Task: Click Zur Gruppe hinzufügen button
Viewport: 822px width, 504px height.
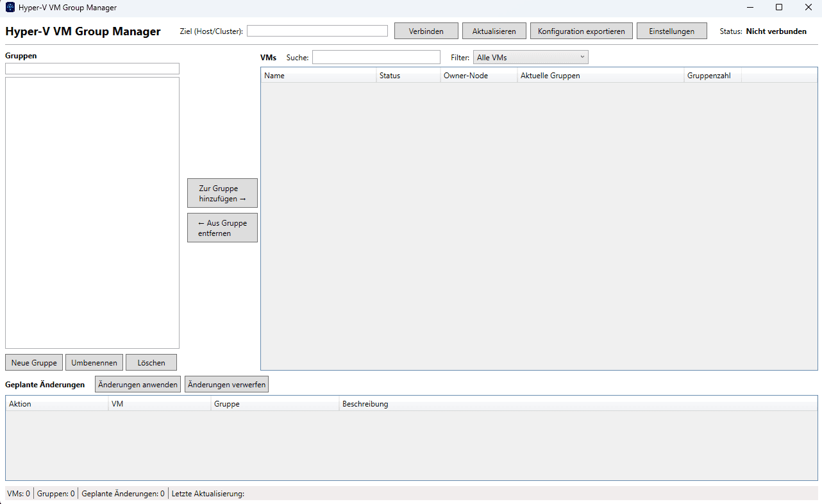Action: coord(222,193)
